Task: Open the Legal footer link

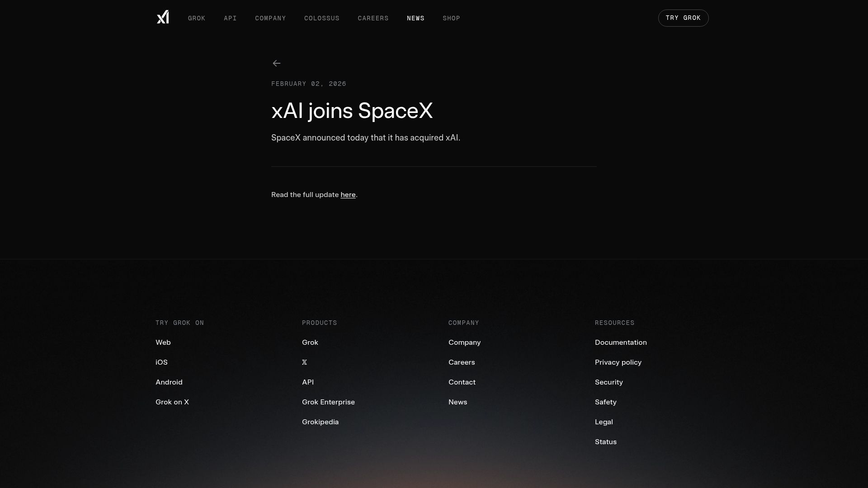Action: (x=604, y=422)
